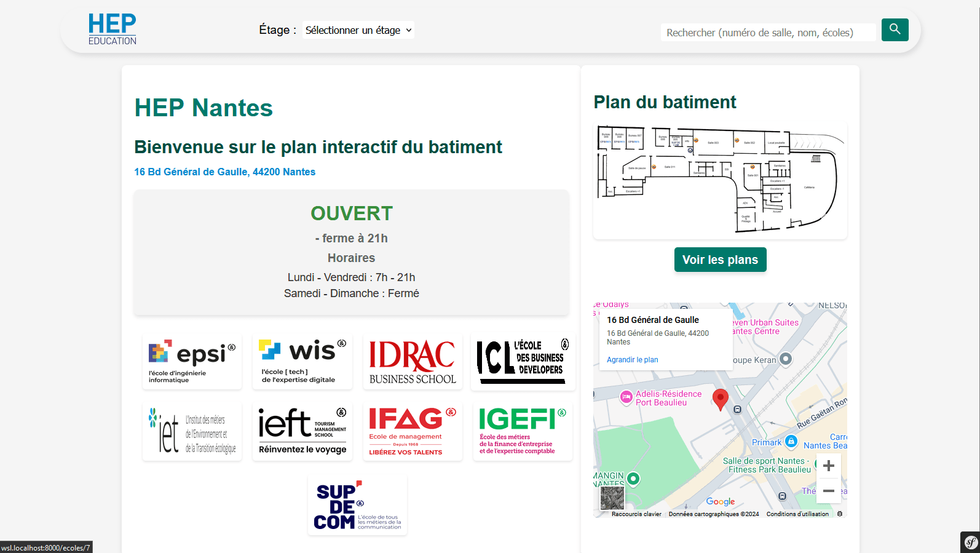Open the WIS school logo
Viewport: 980px width, 553px height.
click(302, 362)
